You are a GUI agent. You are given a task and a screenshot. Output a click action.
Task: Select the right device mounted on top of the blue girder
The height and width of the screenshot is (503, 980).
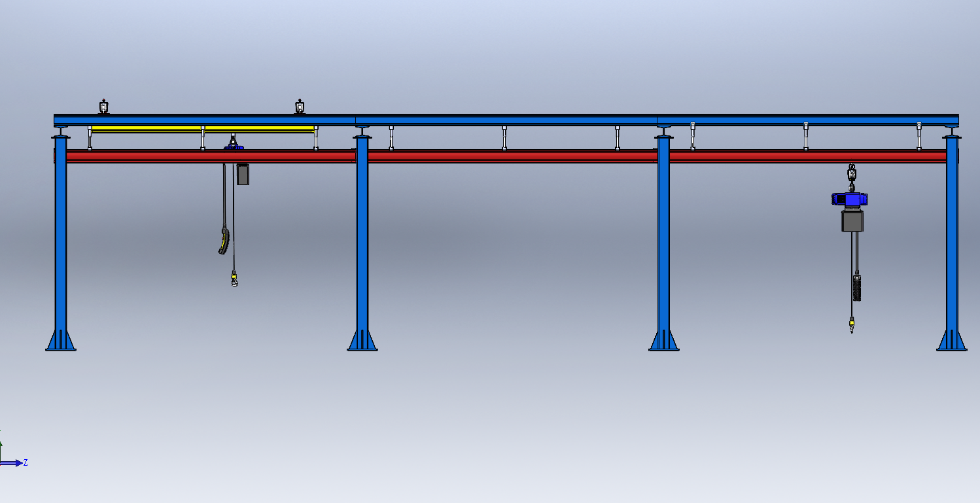tap(300, 107)
